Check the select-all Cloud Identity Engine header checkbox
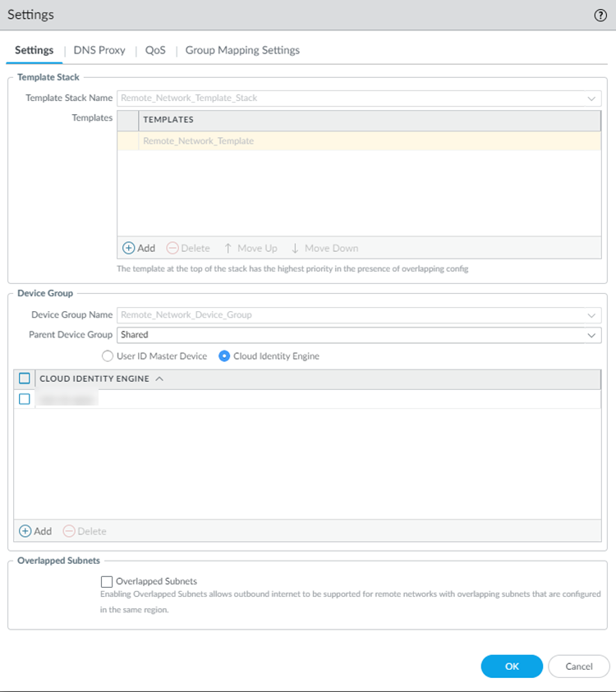 pyautogui.click(x=25, y=378)
